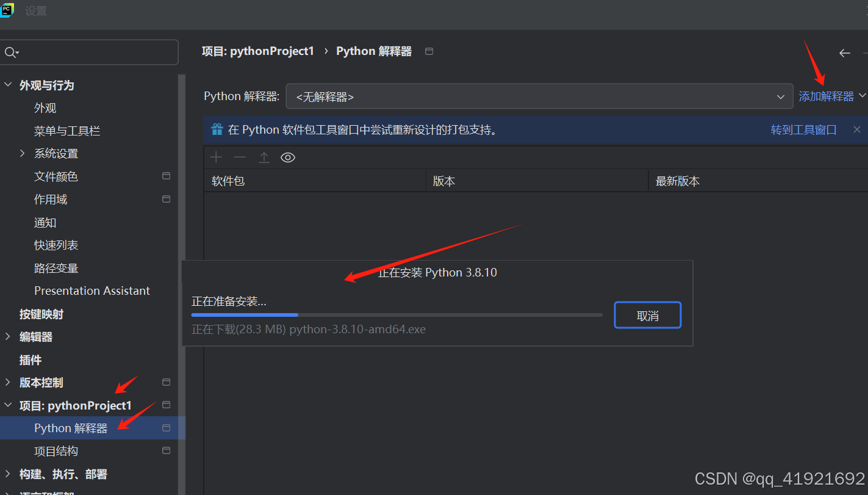Toggle the show early releases eye icon
The image size is (868, 495).
[x=288, y=157]
